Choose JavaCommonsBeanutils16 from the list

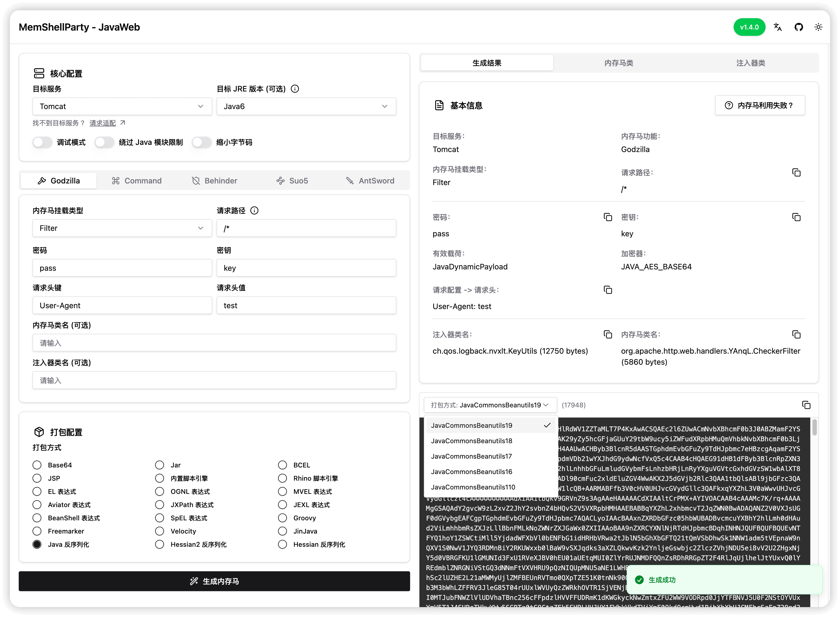[491, 472]
